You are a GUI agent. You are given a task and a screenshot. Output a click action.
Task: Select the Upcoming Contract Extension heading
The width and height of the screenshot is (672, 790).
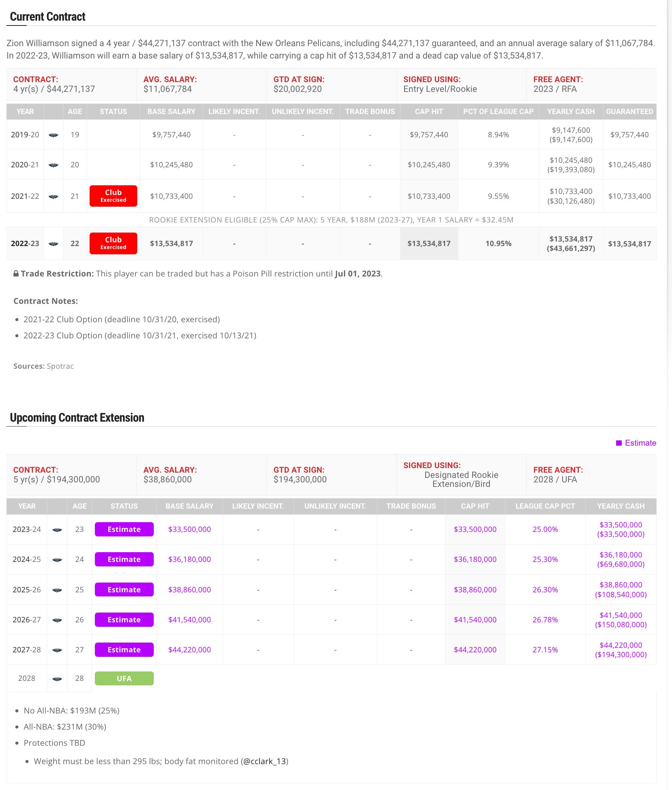(x=77, y=418)
